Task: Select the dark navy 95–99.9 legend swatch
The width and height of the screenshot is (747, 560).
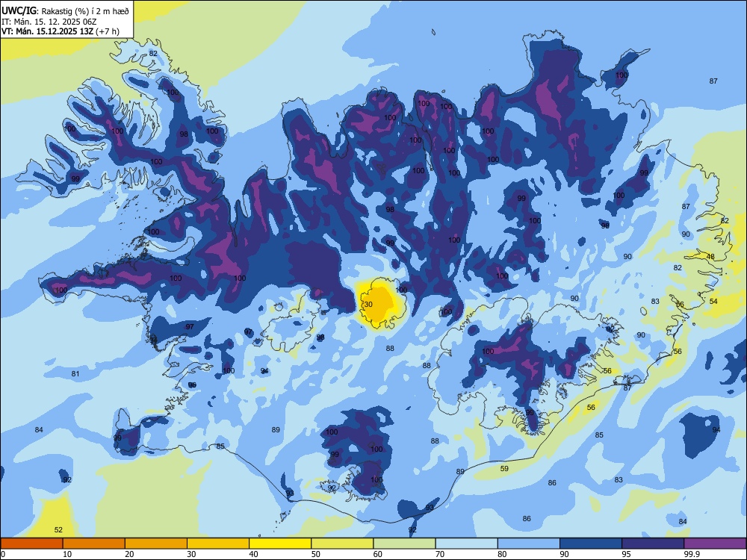Action: pos(653,544)
